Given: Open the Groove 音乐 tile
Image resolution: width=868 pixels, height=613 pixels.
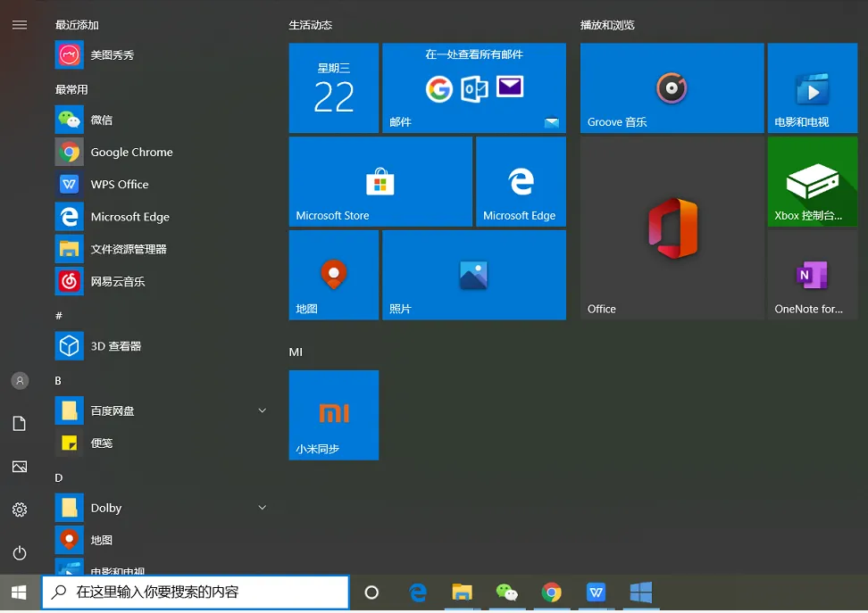Looking at the screenshot, I should coord(672,88).
